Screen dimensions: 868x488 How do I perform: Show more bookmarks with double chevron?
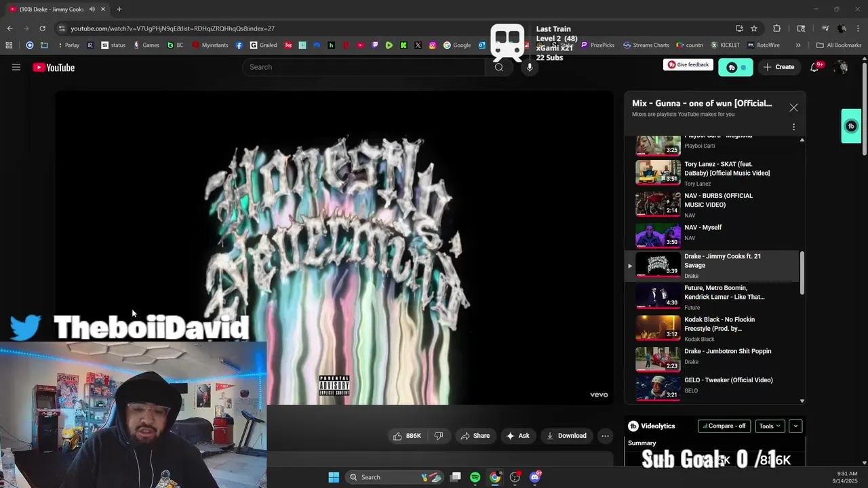tap(798, 45)
